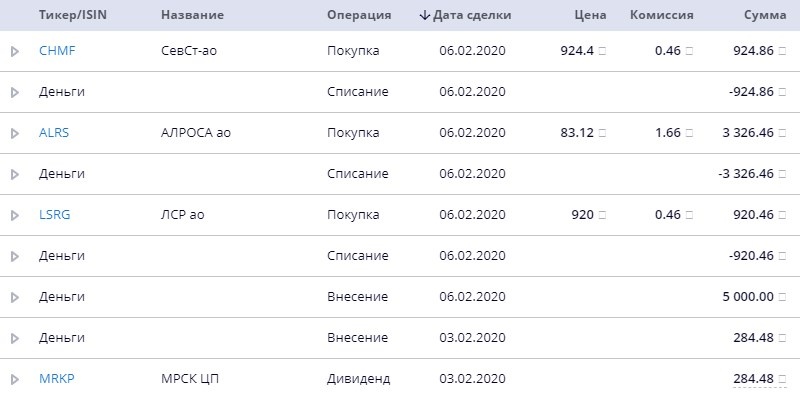Click currency icon next to commission 1.66
The width and height of the screenshot is (800, 399).
[x=689, y=133]
